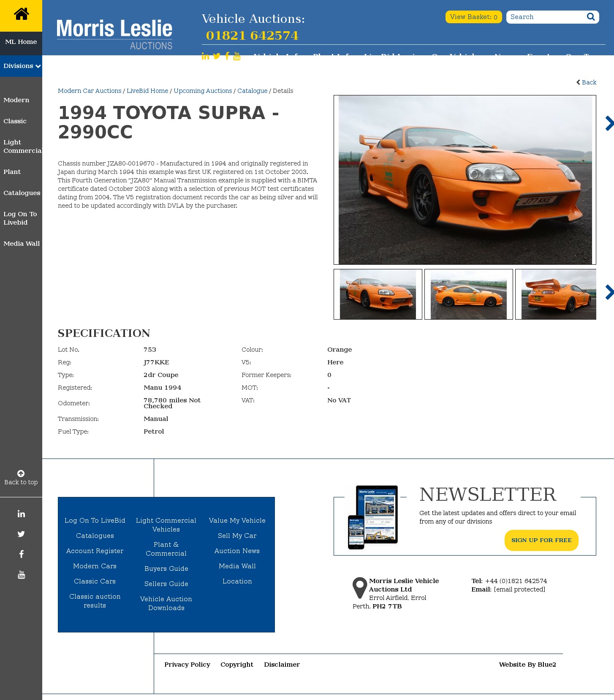Open Privacy Policy link
Image resolution: width=614 pixels, height=700 pixels.
pyautogui.click(x=187, y=665)
